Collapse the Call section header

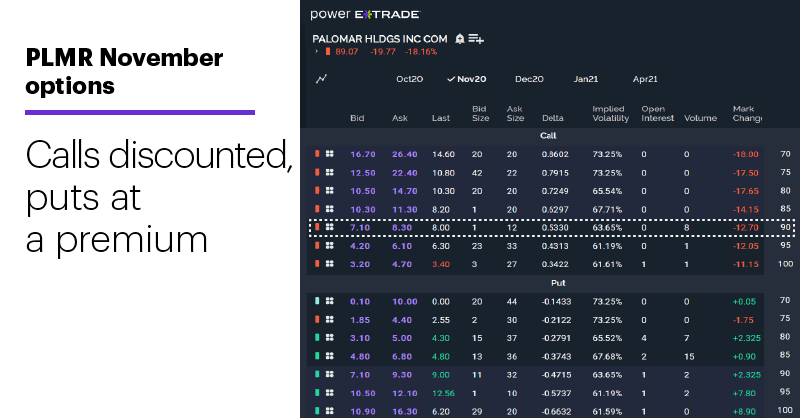coord(548,136)
